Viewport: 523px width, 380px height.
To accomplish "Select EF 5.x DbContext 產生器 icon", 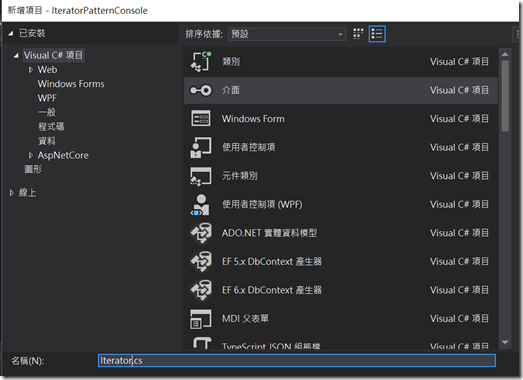I will coord(201,262).
